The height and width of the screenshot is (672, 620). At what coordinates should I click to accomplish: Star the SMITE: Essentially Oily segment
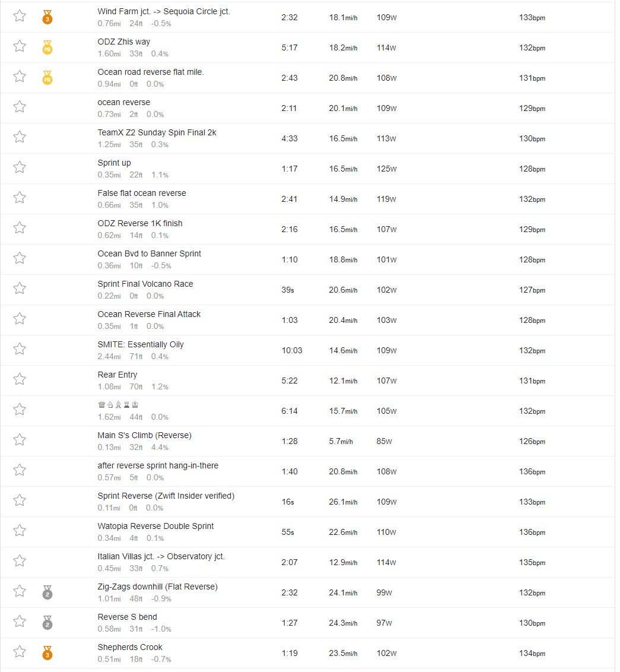pyautogui.click(x=19, y=349)
